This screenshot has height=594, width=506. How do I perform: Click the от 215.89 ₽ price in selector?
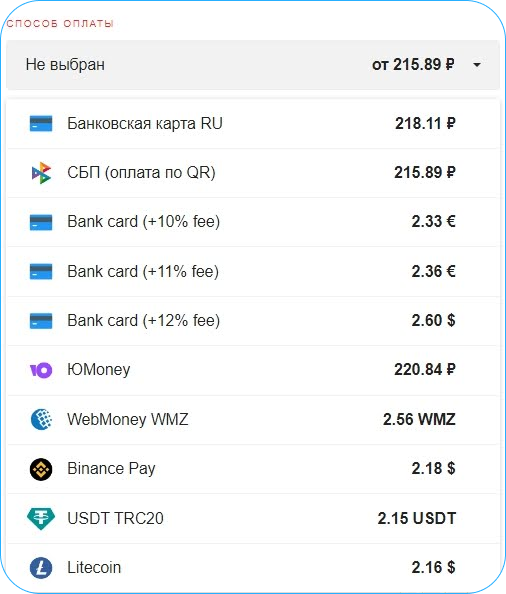(413, 64)
